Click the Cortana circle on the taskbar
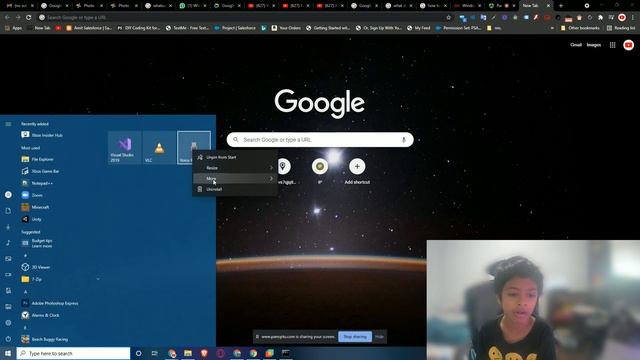 pyautogui.click(x=138, y=353)
